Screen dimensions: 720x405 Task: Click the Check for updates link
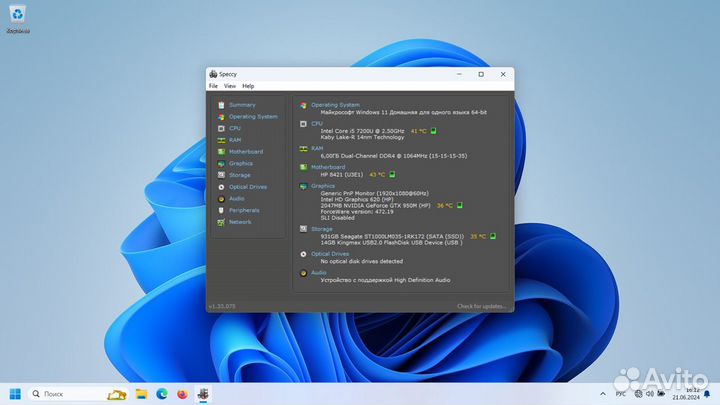coord(481,306)
